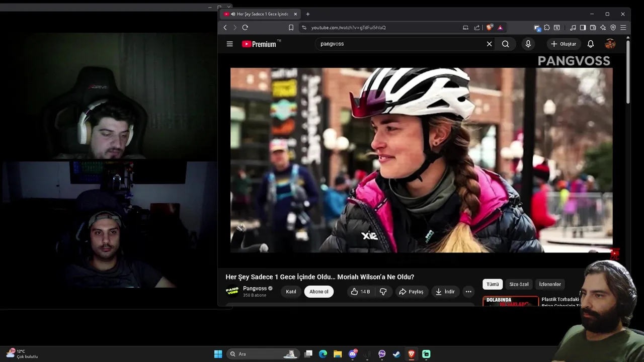This screenshot has height=362, width=644.
Task: Open the Brave wallet icon
Action: pos(593,28)
